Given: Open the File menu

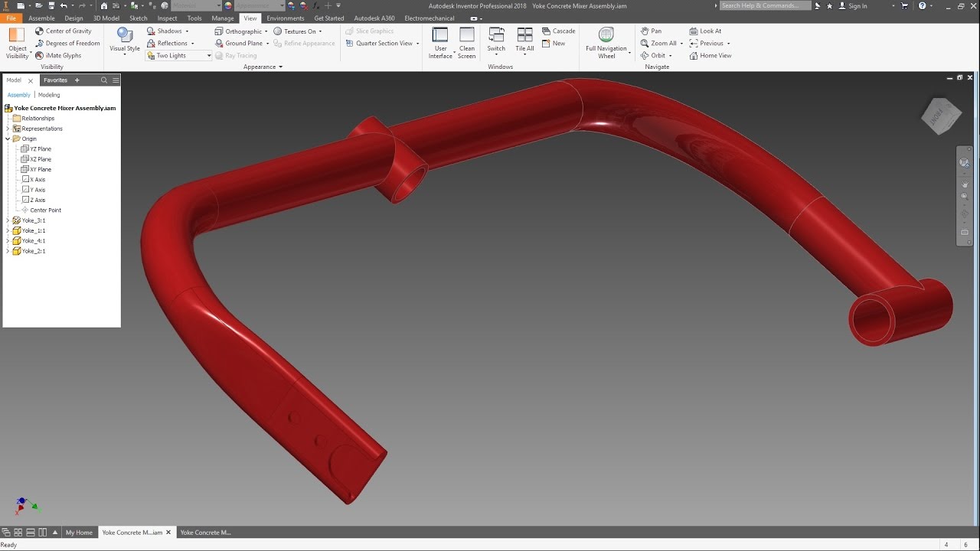Looking at the screenshot, I should (11, 18).
